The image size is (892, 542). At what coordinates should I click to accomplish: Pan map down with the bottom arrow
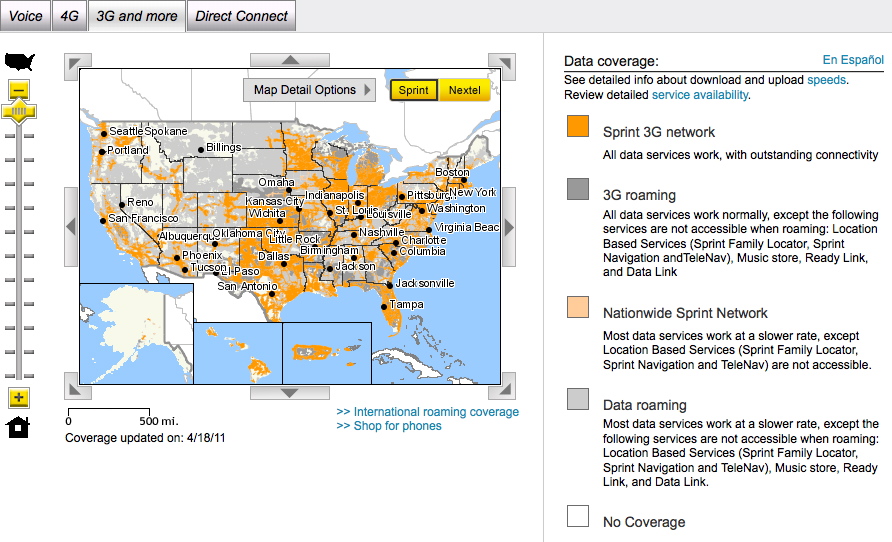290,392
